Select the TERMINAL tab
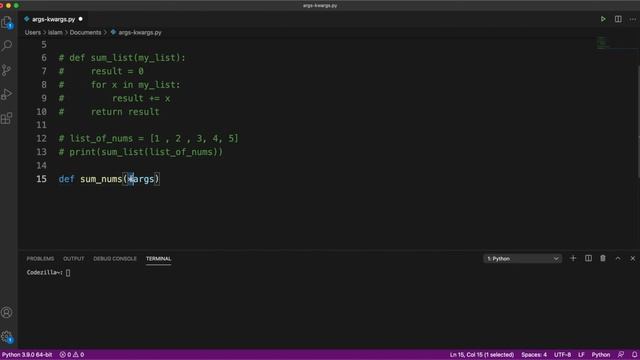Viewport: 640px width, 360px height. tap(158, 259)
